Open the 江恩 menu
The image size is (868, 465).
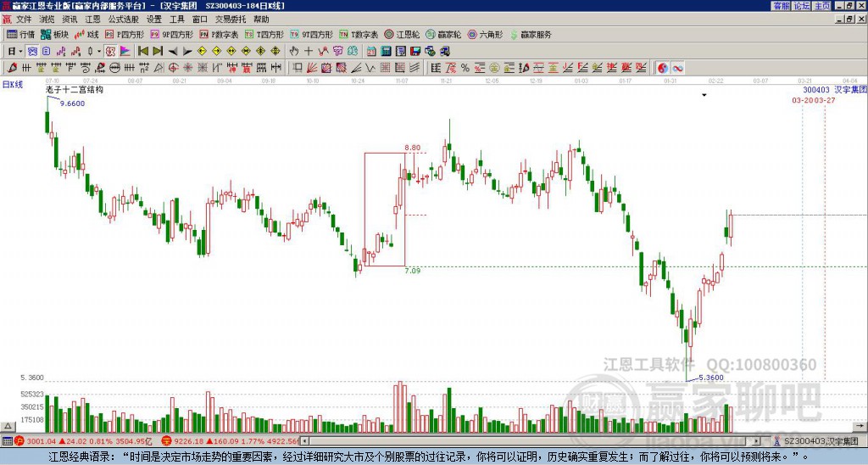pos(92,20)
